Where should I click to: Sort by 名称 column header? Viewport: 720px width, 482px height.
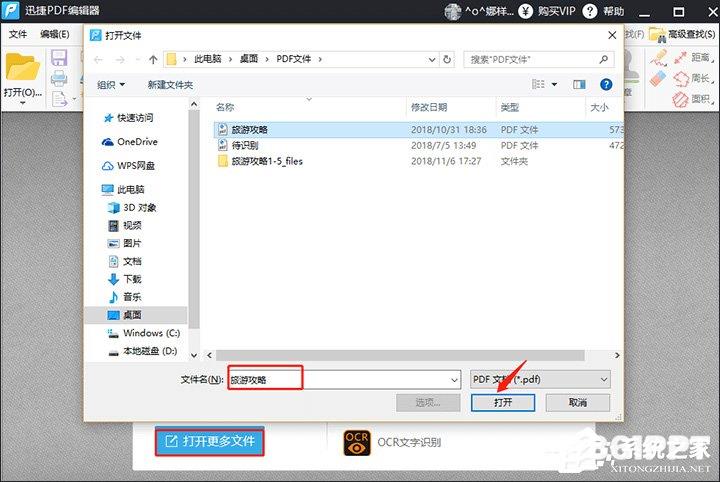[225, 107]
